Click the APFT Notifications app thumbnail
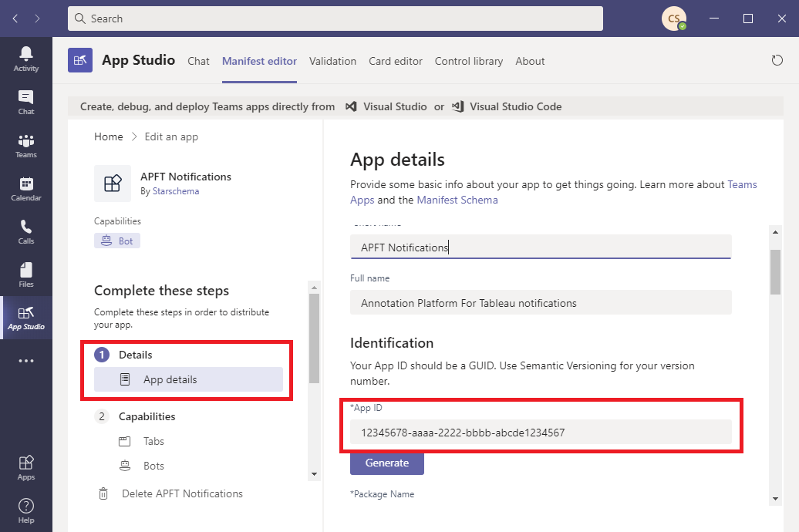The height and width of the screenshot is (532, 799). pos(113,183)
